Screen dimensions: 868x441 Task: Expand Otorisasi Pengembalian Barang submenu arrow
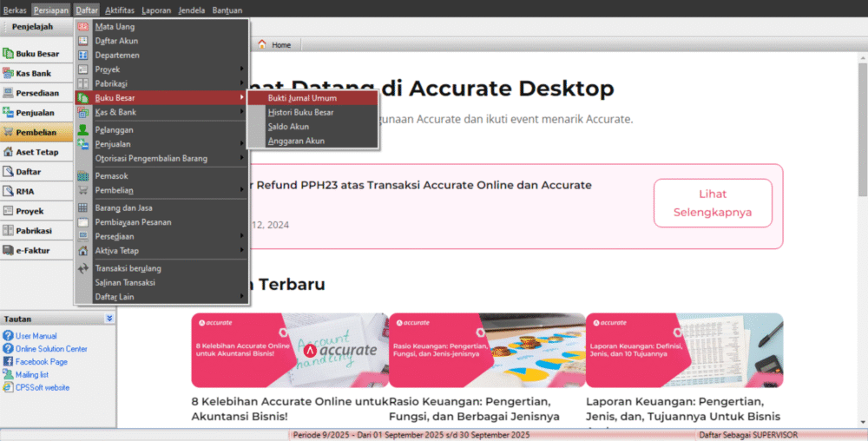pyautogui.click(x=242, y=158)
